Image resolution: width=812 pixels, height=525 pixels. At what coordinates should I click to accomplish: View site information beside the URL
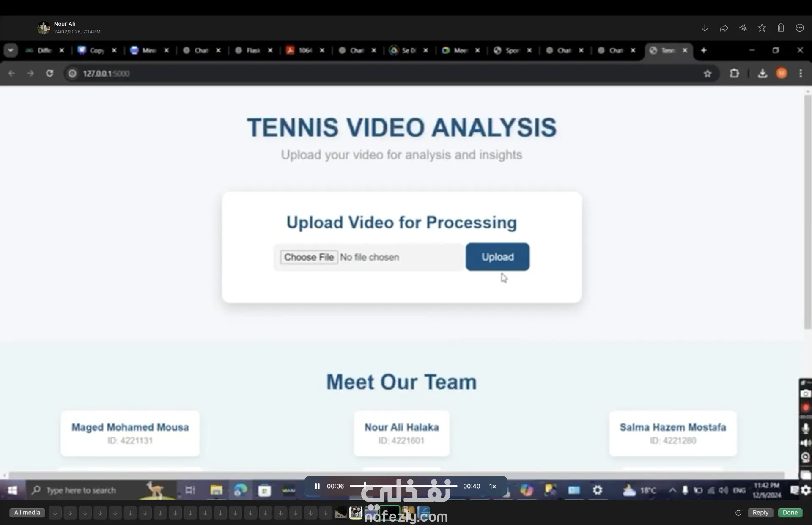tap(72, 73)
